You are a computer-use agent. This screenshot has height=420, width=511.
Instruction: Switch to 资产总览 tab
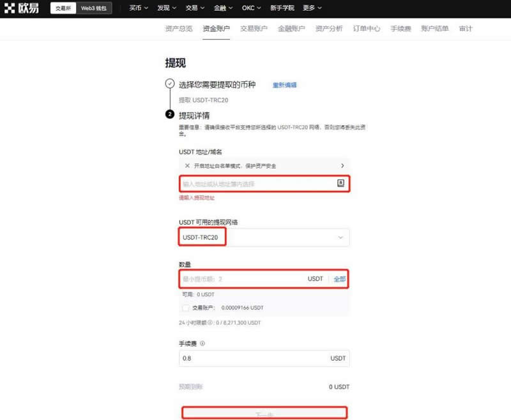[179, 29]
